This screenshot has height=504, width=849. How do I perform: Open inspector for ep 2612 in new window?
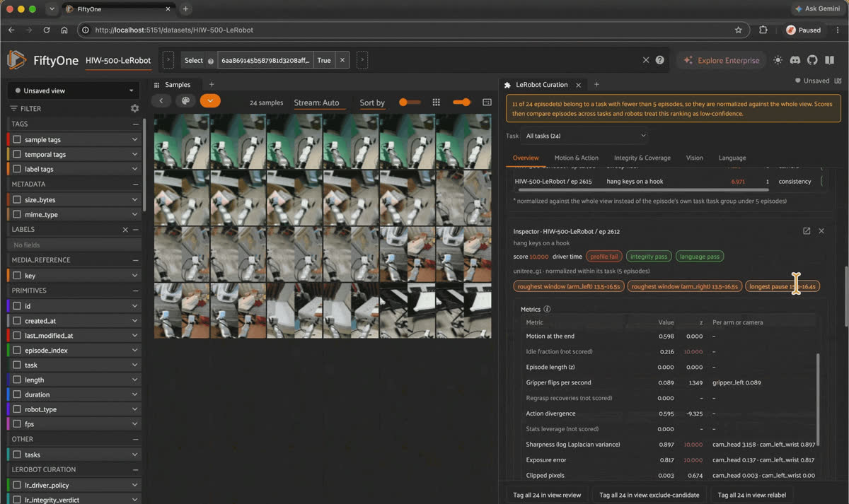pos(807,231)
